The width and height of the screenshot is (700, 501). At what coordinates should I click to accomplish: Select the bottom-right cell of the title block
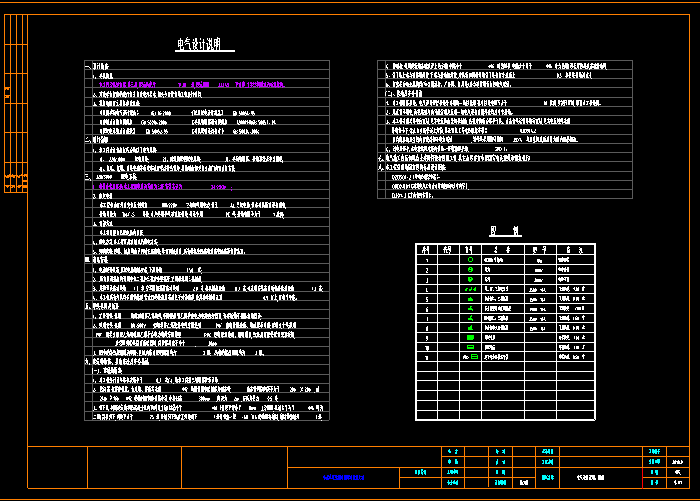(x=680, y=483)
